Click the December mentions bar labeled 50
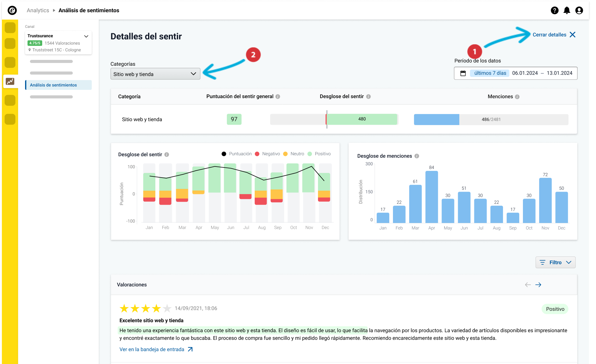The image size is (596, 364). (x=561, y=207)
